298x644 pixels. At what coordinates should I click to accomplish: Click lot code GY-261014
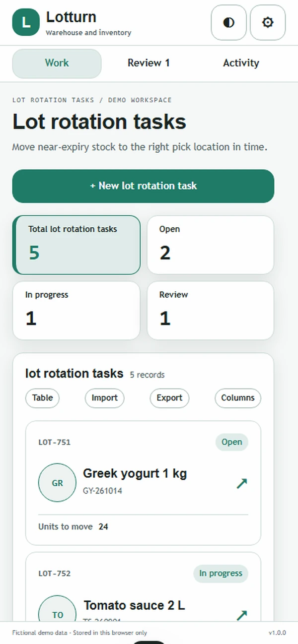(x=102, y=491)
